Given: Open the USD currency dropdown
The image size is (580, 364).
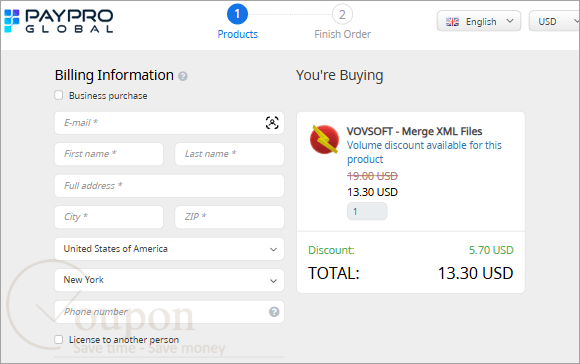Looking at the screenshot, I should (554, 21).
